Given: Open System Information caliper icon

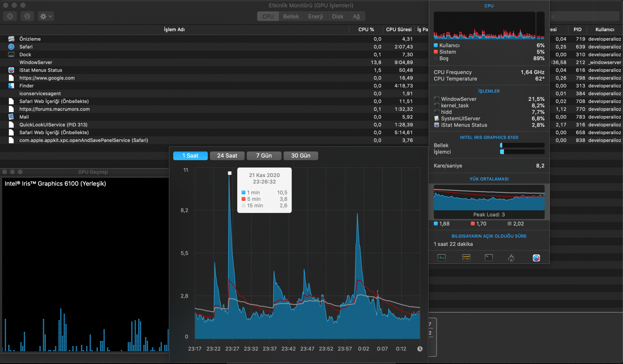Looking at the screenshot, I should point(511,258).
